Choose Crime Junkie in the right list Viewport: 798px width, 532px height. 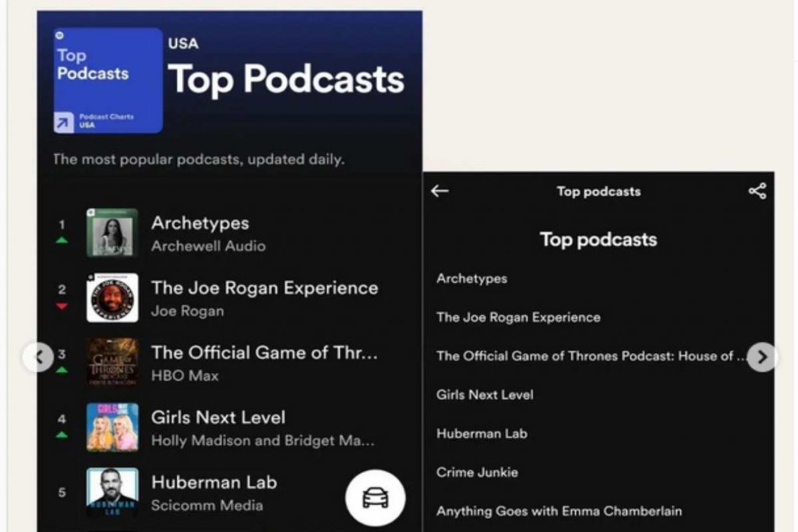[477, 473]
